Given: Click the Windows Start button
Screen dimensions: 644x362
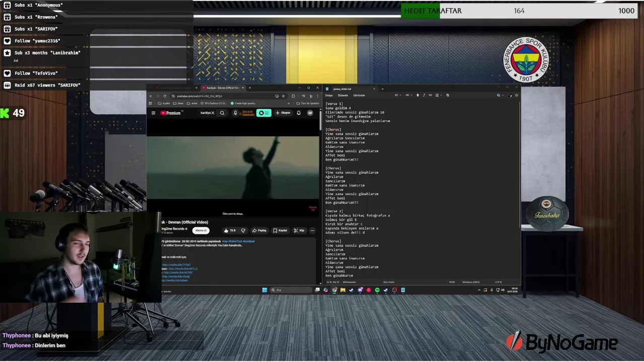Looking at the screenshot, I should 265,290.
